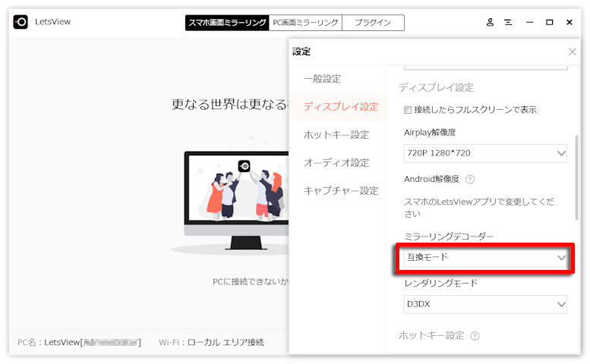Select 一般設定 in settings sidebar
This screenshot has height=364, width=590.
(x=323, y=79)
